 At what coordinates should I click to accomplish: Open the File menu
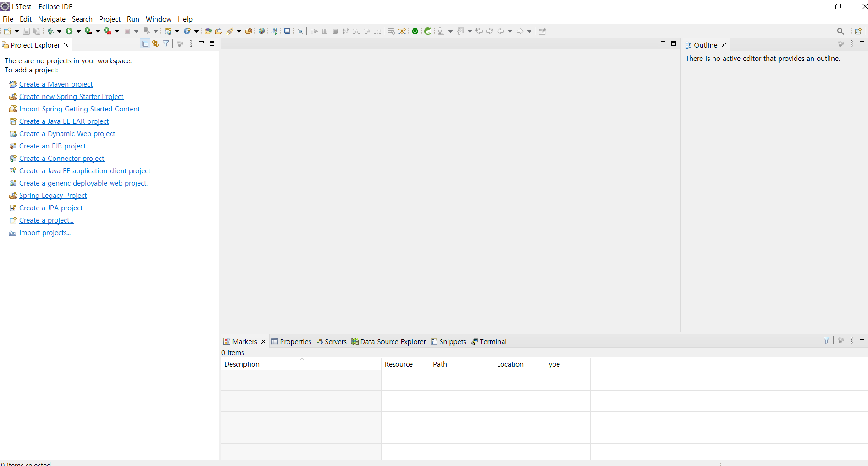[8, 19]
